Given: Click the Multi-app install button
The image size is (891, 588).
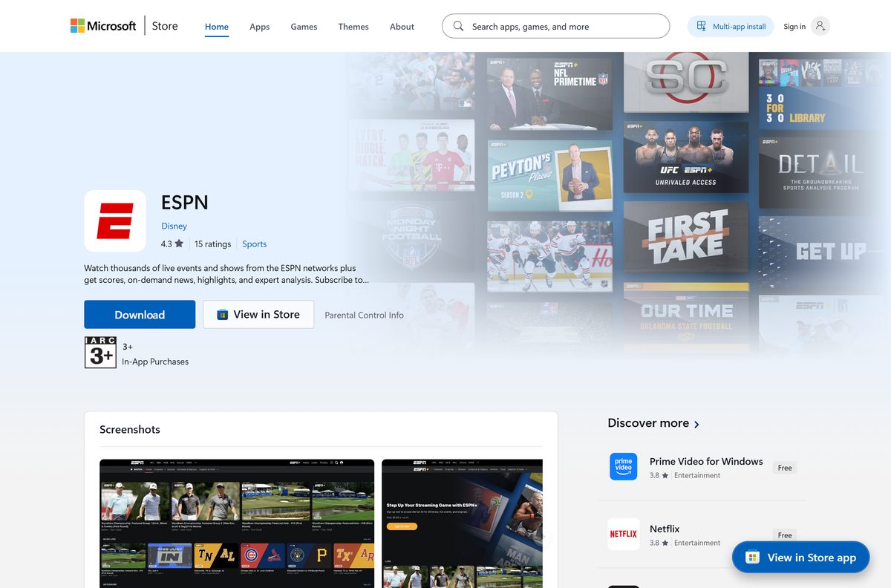Looking at the screenshot, I should (x=731, y=26).
